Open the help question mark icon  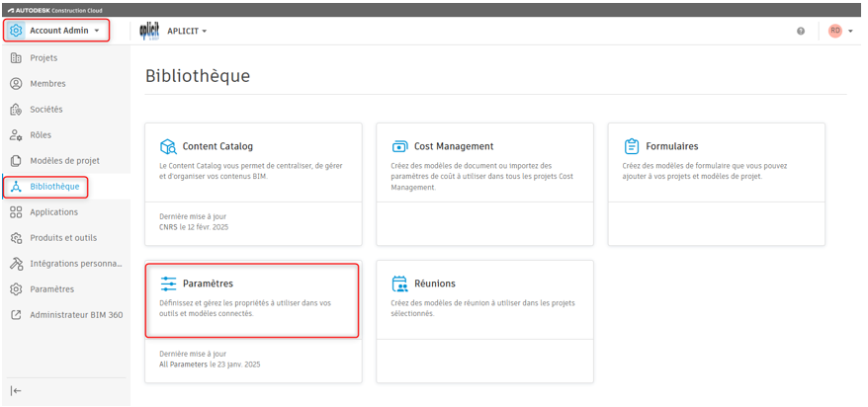coord(800,31)
